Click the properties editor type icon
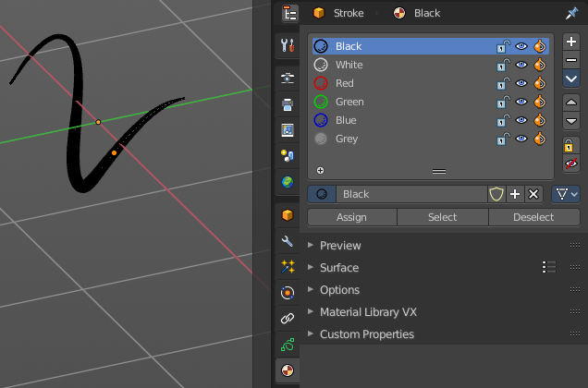This screenshot has height=388, width=588. (290, 14)
